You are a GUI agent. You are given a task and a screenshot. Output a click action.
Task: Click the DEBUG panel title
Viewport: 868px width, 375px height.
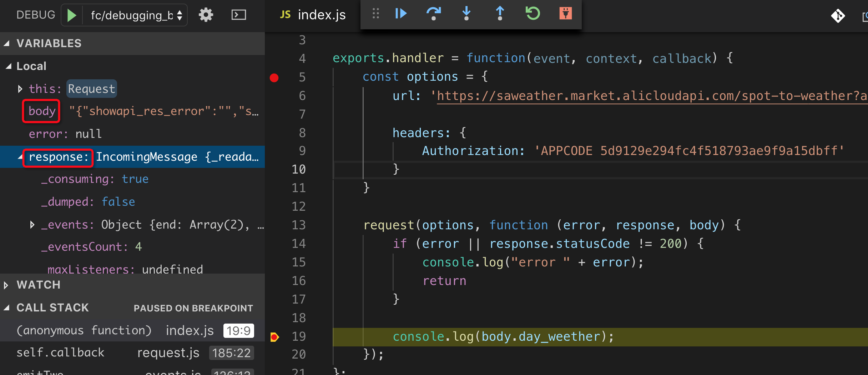tap(36, 15)
